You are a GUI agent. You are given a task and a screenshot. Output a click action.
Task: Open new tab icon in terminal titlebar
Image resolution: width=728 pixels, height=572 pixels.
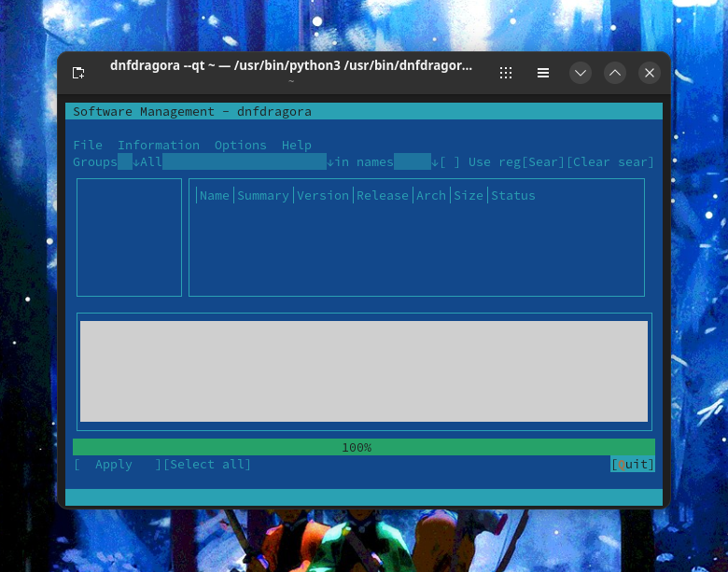[x=78, y=73]
